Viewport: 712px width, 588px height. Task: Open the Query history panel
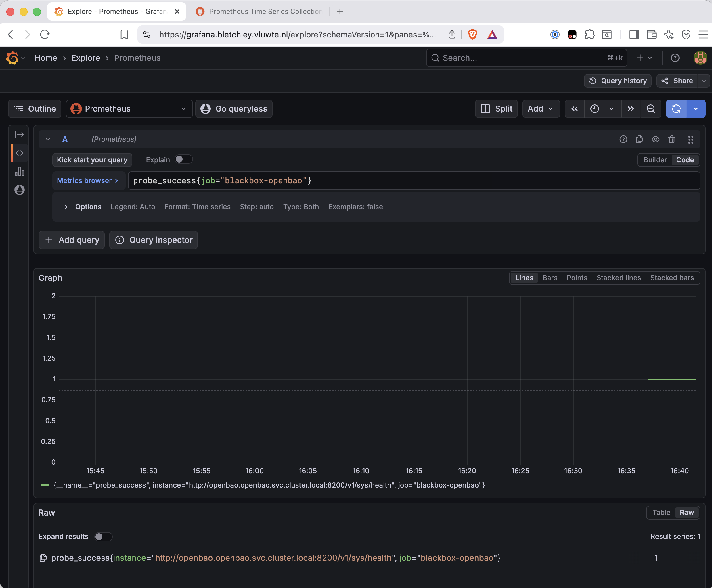click(x=618, y=81)
